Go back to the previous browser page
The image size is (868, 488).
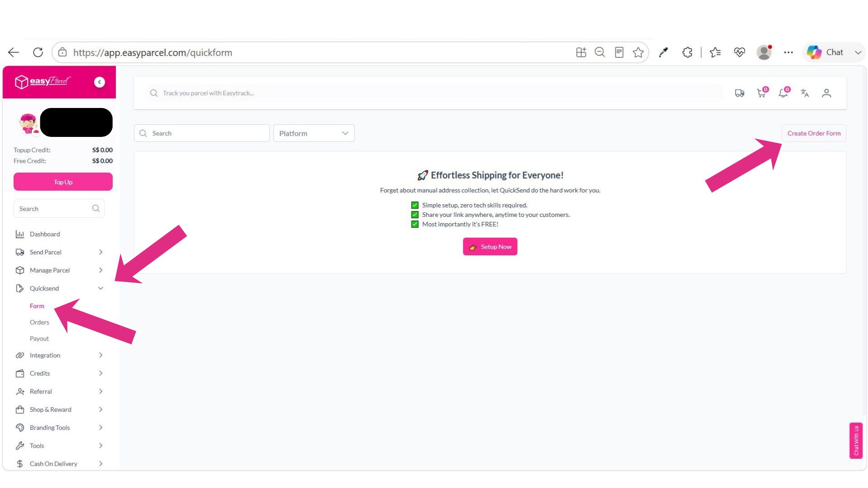(14, 52)
